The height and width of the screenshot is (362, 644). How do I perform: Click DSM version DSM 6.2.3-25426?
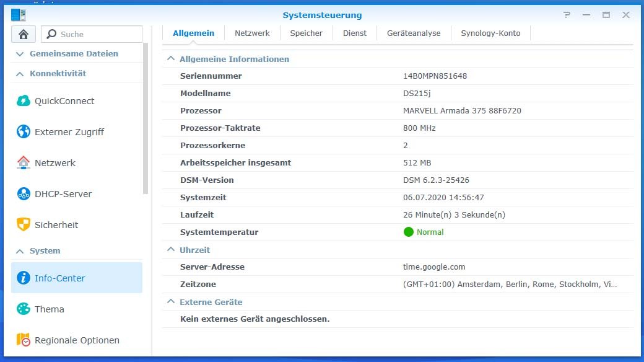(x=436, y=180)
